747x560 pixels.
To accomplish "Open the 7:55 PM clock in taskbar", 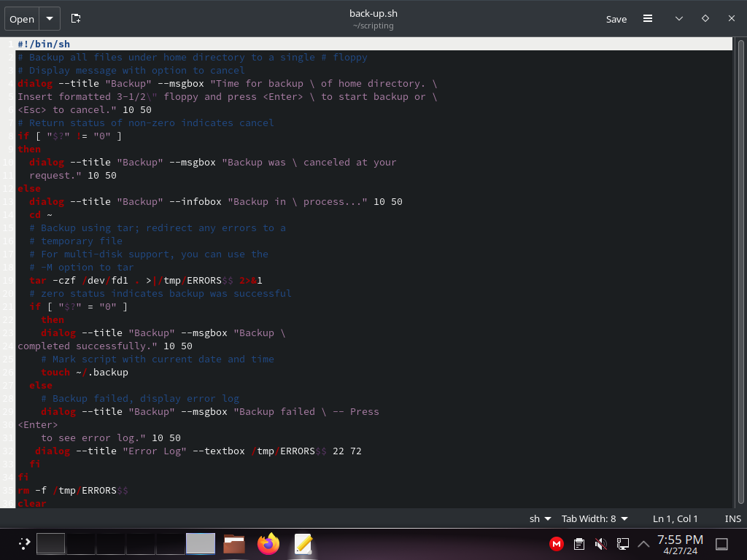I will click(680, 544).
